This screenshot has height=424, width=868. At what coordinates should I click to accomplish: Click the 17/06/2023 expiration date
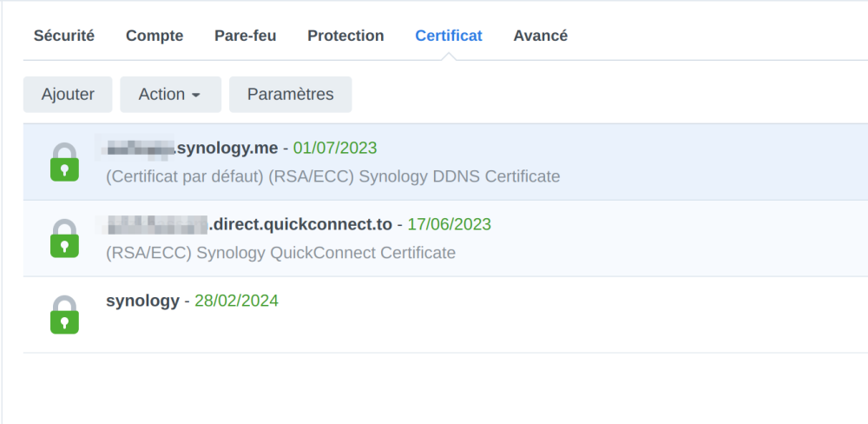coord(449,224)
